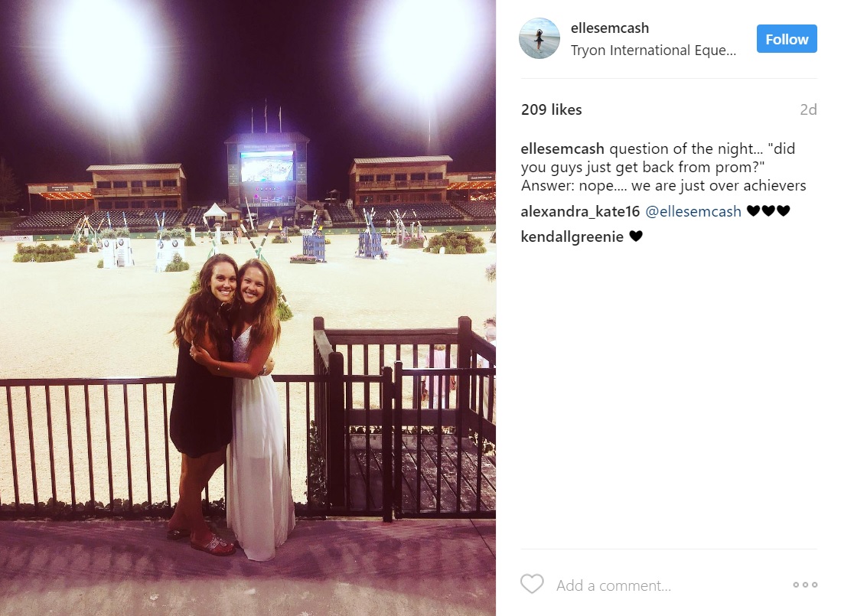The height and width of the screenshot is (616, 841).
Task: Click the three hearts in alexandra_kate16 comment
Action: tap(768, 211)
